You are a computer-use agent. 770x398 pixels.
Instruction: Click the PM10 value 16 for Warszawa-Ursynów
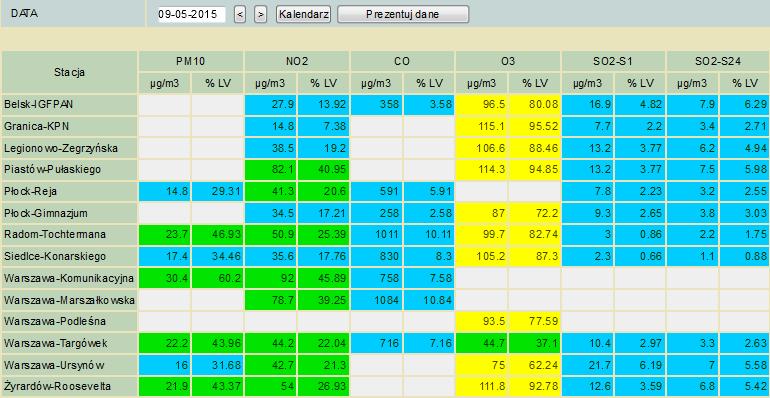[165, 364]
